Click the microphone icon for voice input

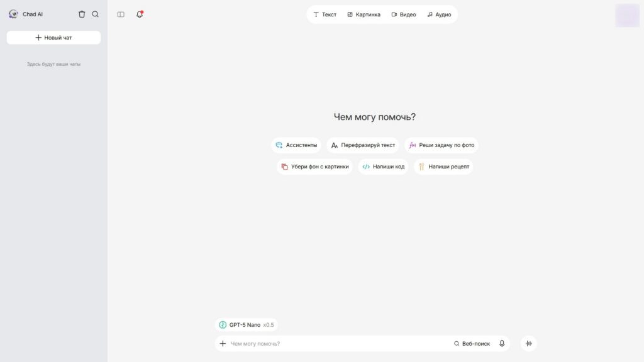click(x=502, y=344)
